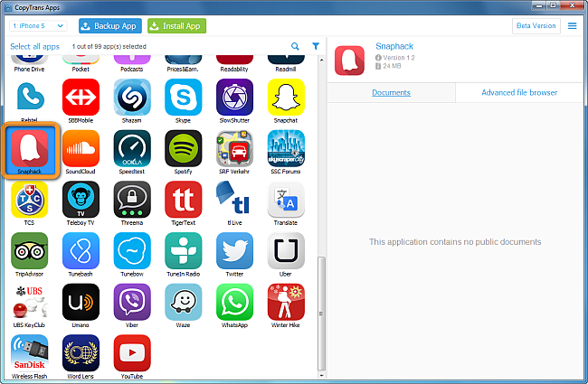Click the app list scrollbar thumb
The image size is (588, 384).
(321, 313)
